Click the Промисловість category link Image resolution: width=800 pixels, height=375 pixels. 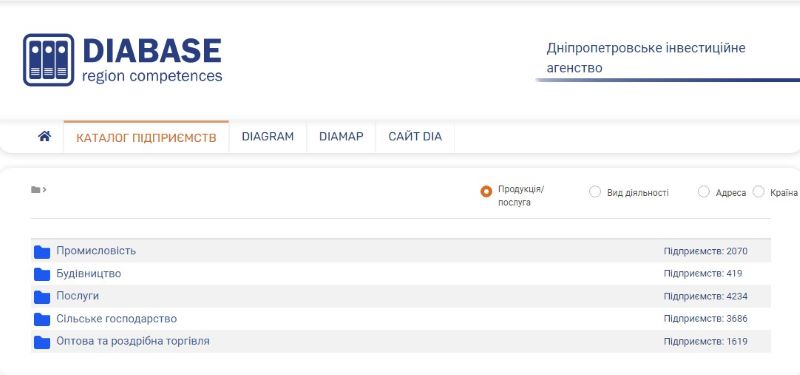coord(96,251)
